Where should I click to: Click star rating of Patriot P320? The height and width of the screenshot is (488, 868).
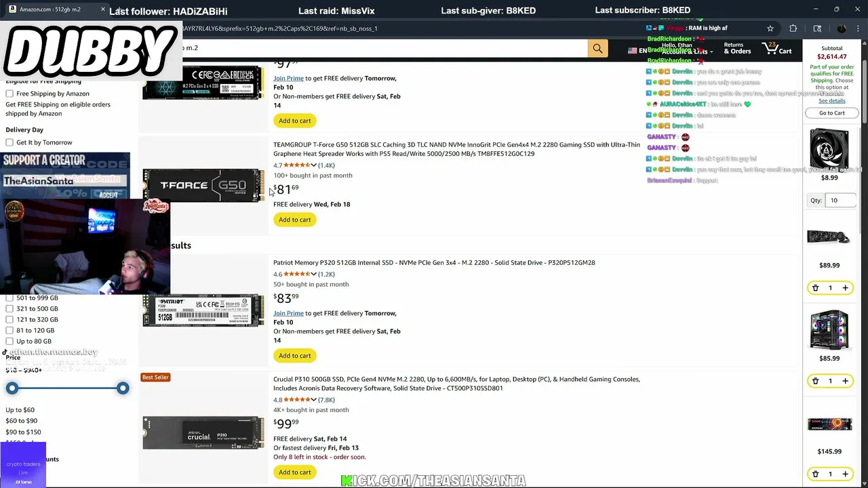tap(296, 274)
